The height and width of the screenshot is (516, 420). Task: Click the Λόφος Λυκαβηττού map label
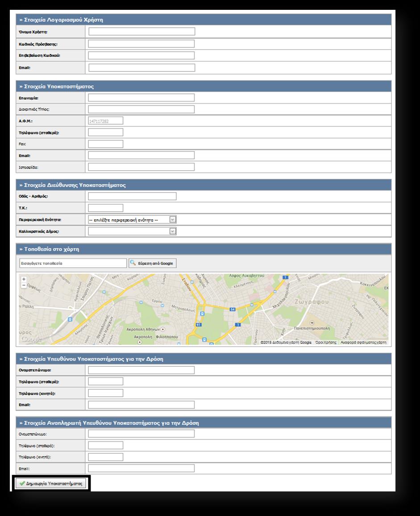click(x=246, y=276)
